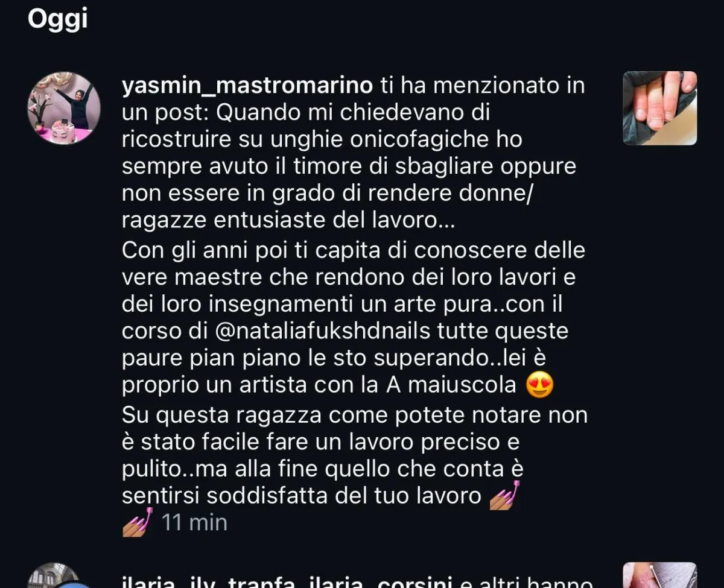Click the nail polish emoji beside "11 min"
Image resolution: width=724 pixels, height=588 pixels.
tap(136, 522)
